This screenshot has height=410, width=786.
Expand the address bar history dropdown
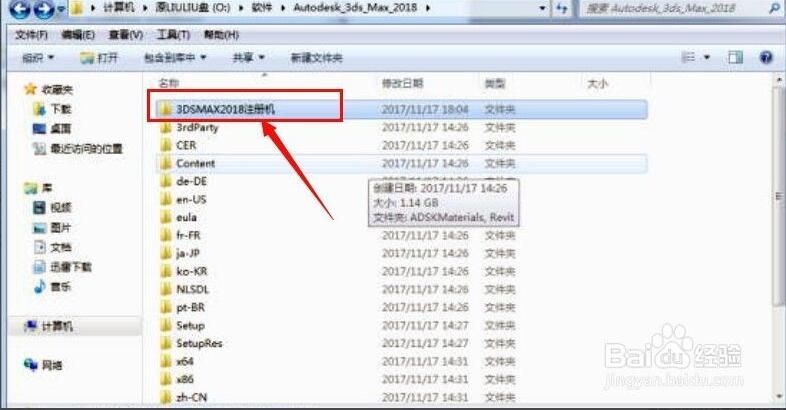click(542, 9)
